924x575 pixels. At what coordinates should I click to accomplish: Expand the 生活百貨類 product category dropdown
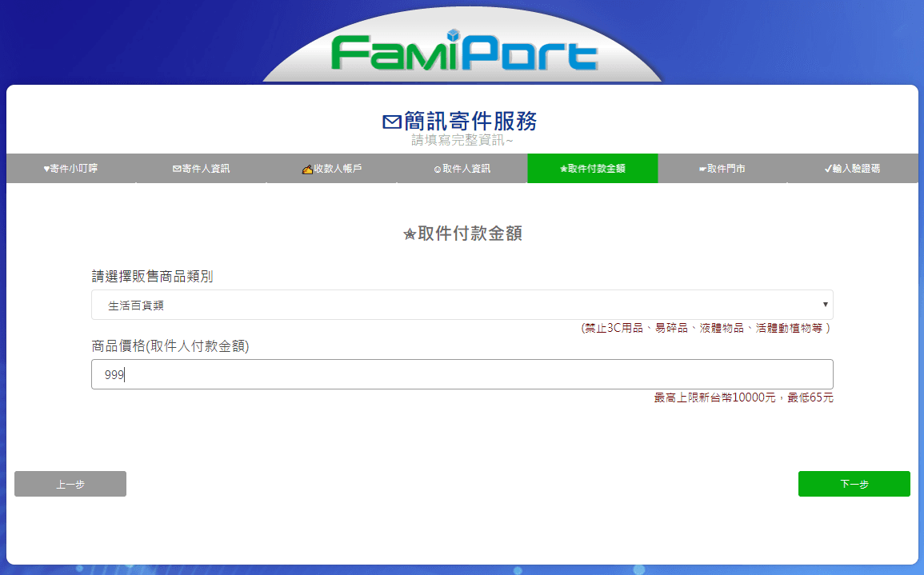462,305
